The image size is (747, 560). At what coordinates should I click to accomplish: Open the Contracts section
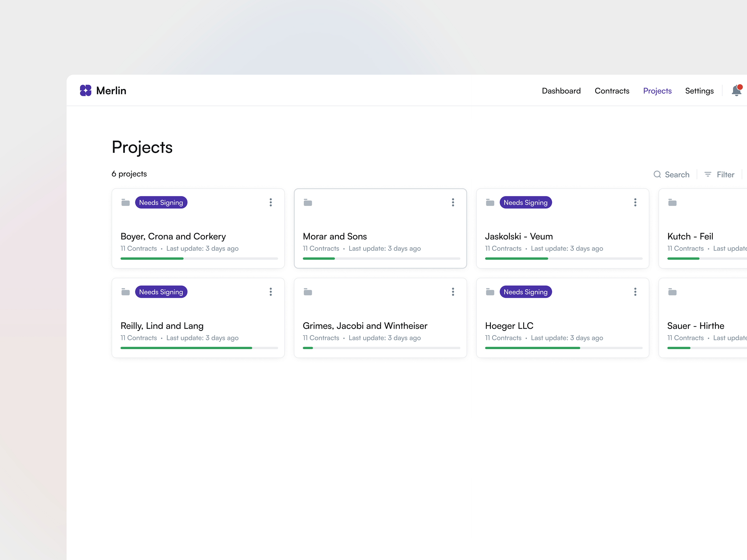[612, 91]
